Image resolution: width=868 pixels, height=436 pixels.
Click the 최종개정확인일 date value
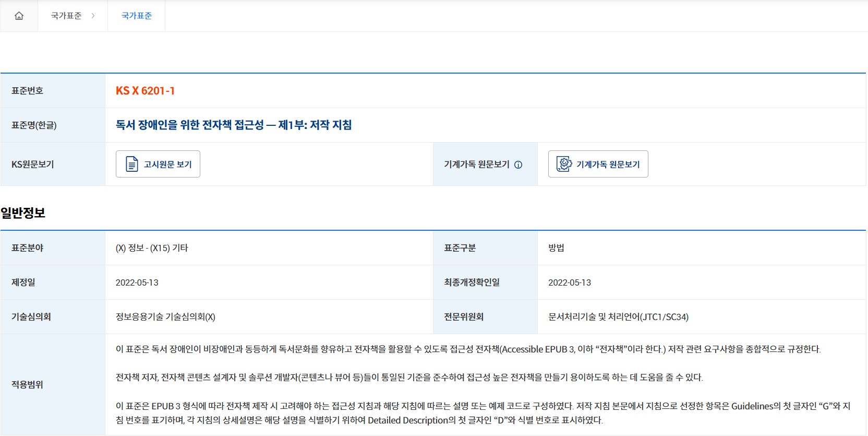point(569,282)
